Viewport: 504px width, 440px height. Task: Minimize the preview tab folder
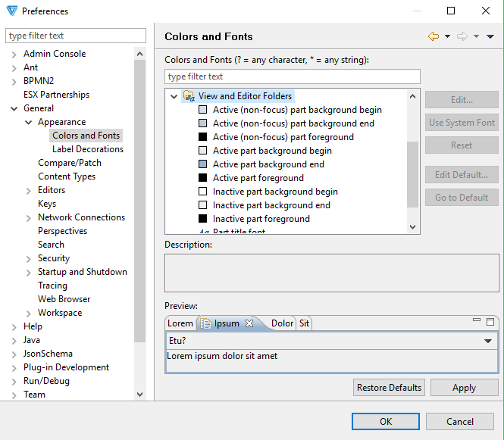pyautogui.click(x=477, y=321)
